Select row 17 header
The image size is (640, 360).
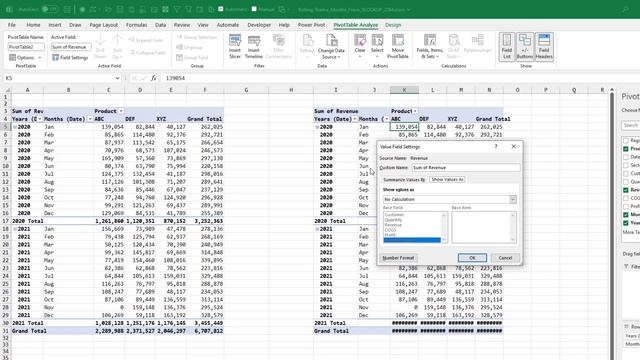click(6, 221)
